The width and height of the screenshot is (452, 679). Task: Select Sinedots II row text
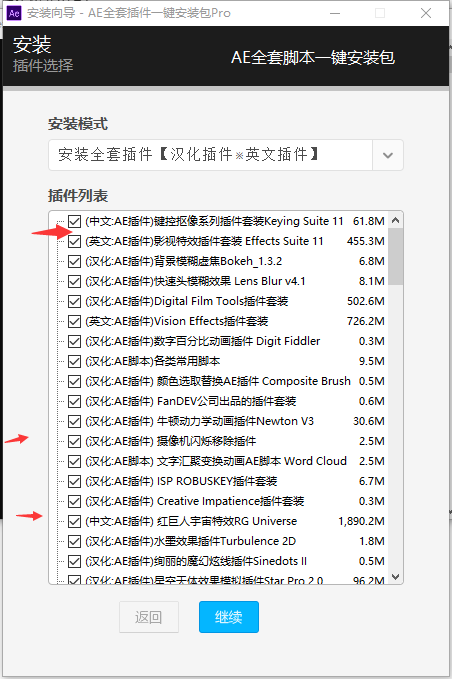[196, 561]
